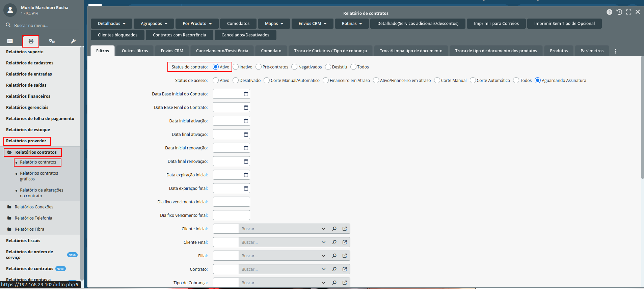Open calendar for Data Base Inicial do Contrato
The height and width of the screenshot is (289, 644).
(x=246, y=94)
